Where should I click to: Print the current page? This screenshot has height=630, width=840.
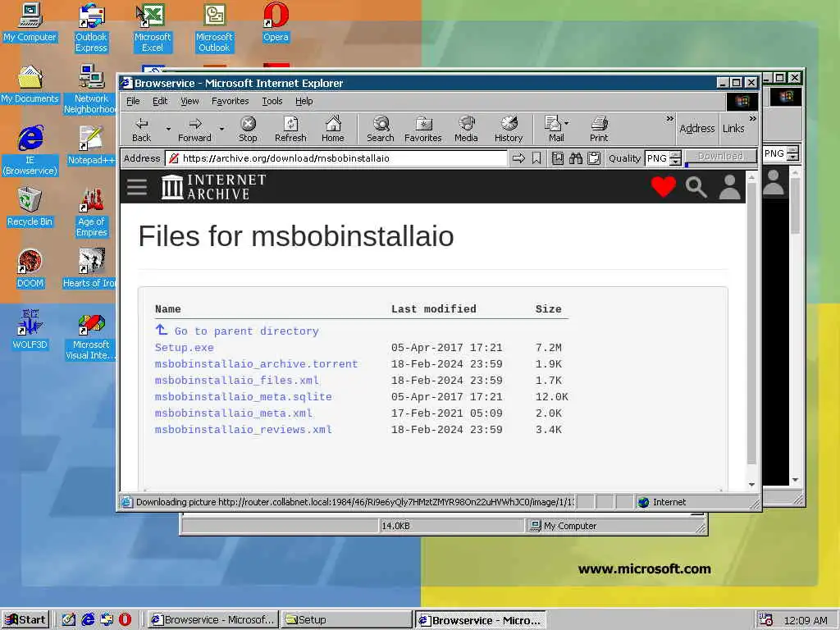[599, 129]
